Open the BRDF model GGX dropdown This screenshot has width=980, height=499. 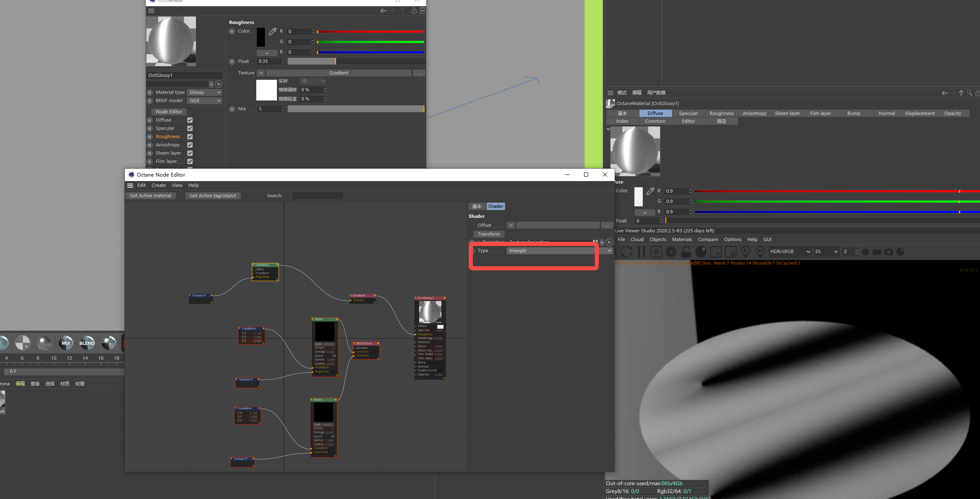point(204,100)
